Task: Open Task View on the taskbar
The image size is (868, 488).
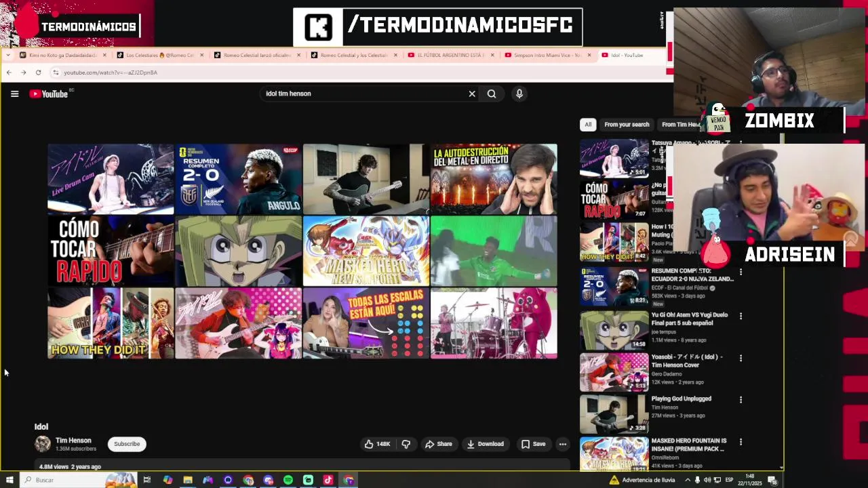Action: click(146, 480)
